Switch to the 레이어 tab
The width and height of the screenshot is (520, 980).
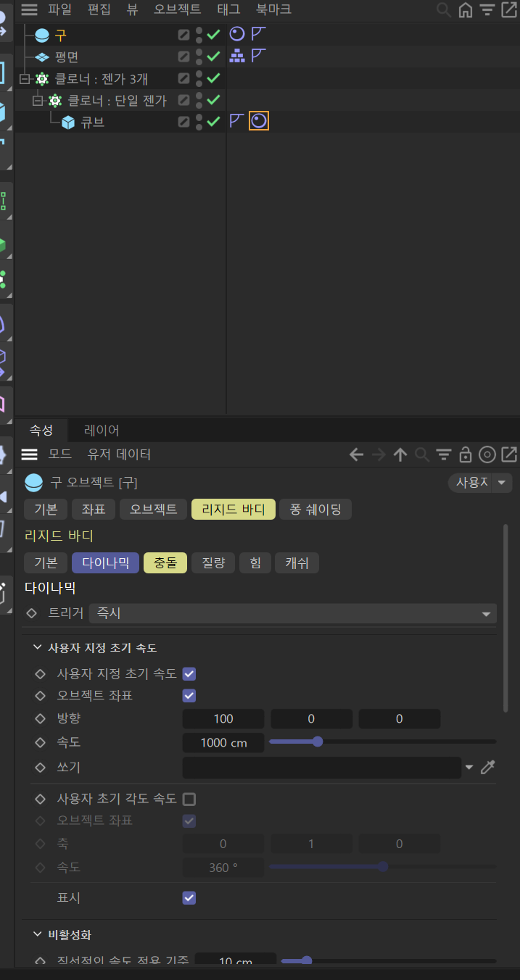102,430
